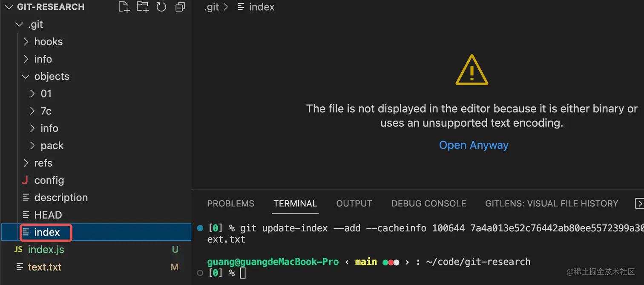The height and width of the screenshot is (285, 644).
Task: Switch to the OUTPUT tab
Action: [354, 203]
